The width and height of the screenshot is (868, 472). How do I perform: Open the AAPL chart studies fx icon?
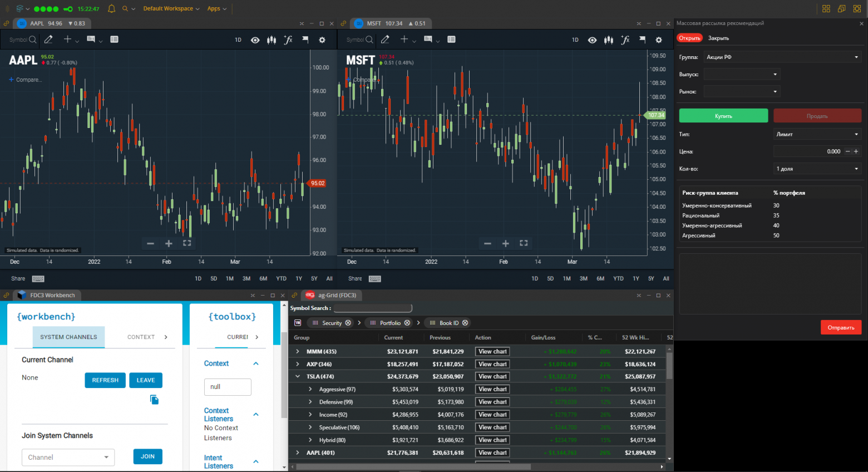coord(288,40)
